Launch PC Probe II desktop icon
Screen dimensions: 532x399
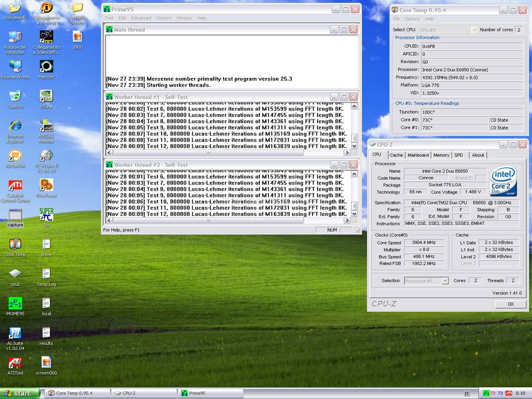(46, 155)
